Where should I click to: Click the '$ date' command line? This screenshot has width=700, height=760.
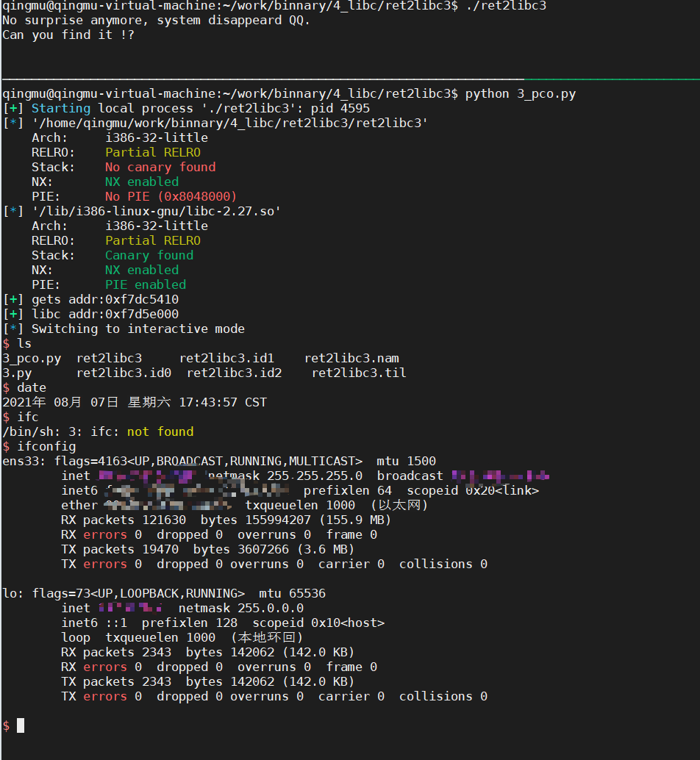(24, 388)
